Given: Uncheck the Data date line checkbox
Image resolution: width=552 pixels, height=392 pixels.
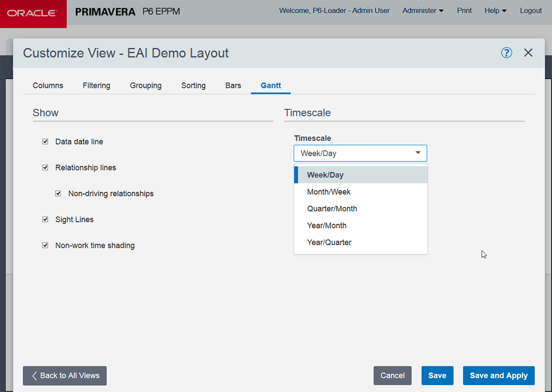Looking at the screenshot, I should pyautogui.click(x=45, y=141).
